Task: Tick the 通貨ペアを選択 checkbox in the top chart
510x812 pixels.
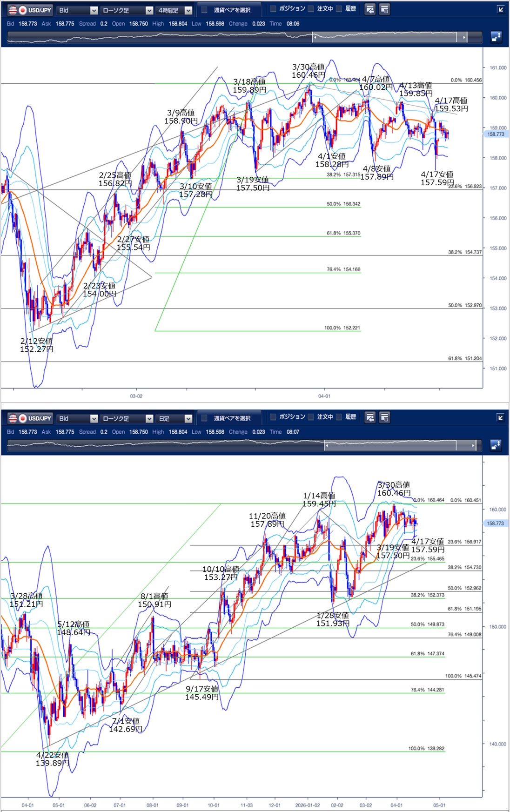Action: 204,10
